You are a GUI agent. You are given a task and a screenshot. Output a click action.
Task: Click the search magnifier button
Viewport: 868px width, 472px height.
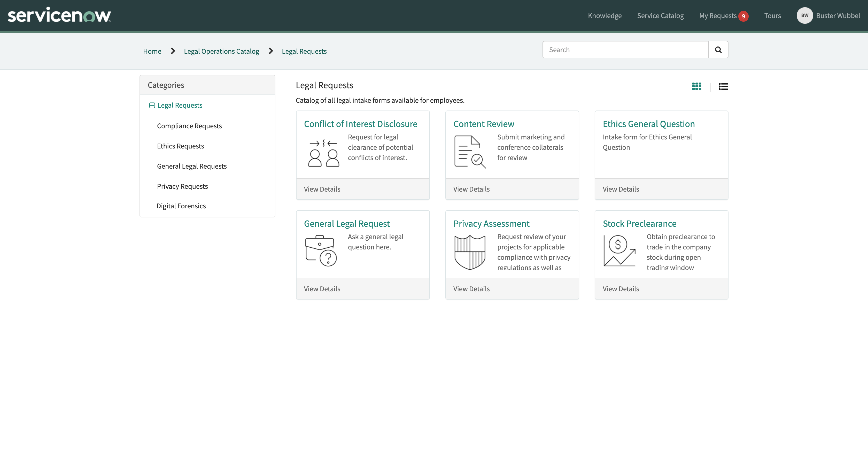click(x=718, y=50)
